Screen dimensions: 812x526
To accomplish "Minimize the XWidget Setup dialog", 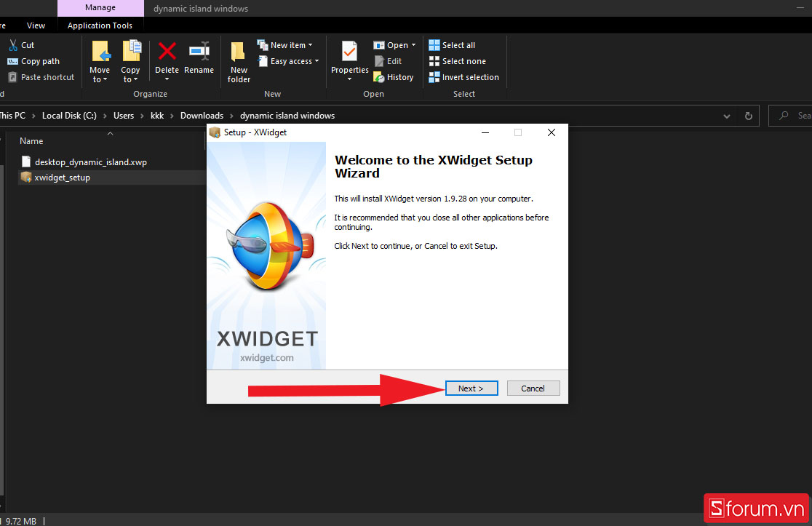I will point(485,132).
